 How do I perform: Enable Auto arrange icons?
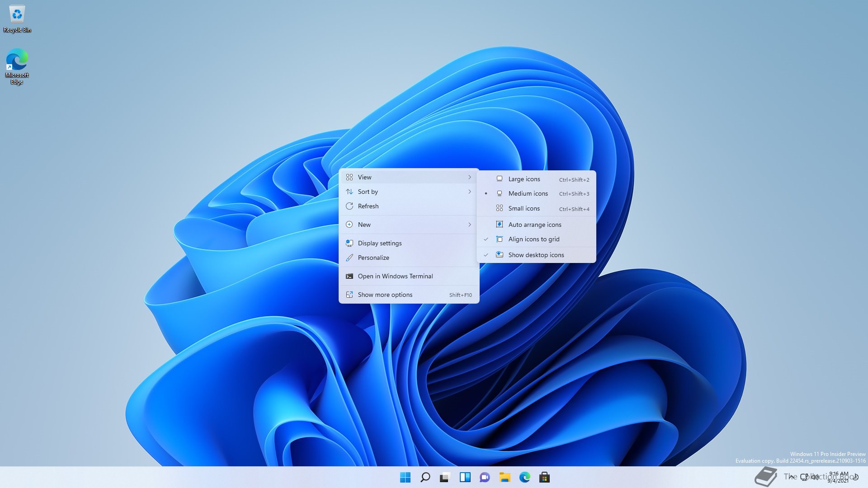pos(534,225)
